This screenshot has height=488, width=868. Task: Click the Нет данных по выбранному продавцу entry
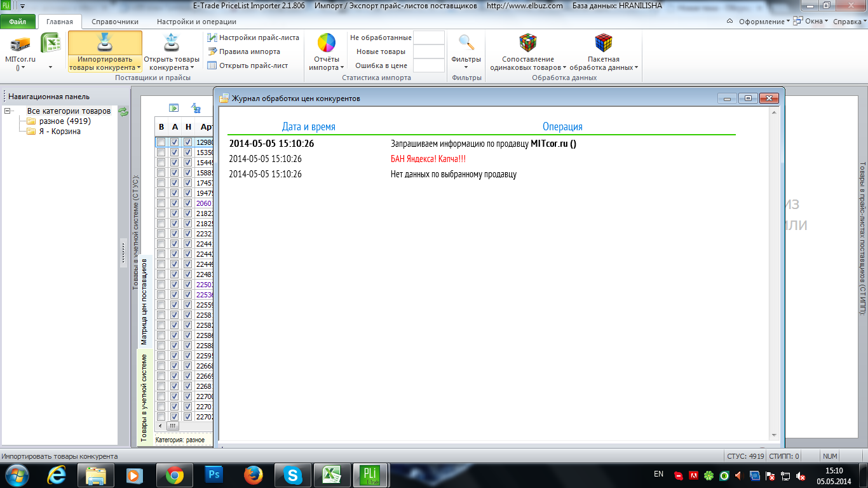pyautogui.click(x=454, y=174)
